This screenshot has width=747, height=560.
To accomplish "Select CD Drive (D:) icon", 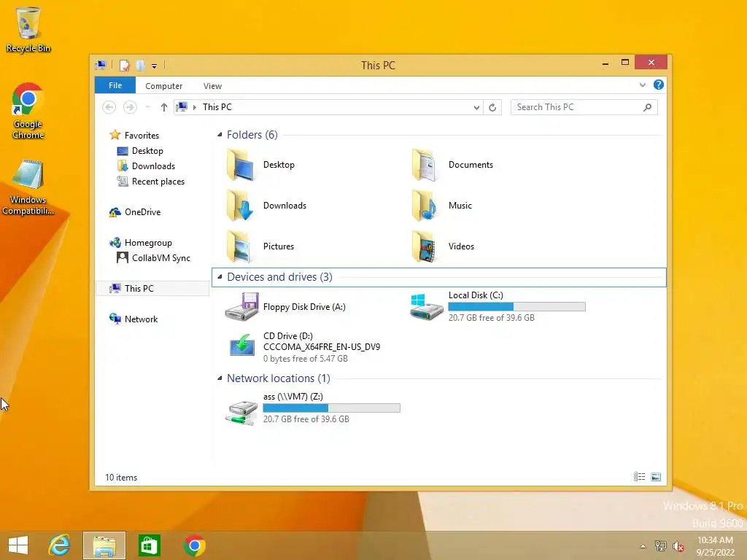I will tap(242, 346).
